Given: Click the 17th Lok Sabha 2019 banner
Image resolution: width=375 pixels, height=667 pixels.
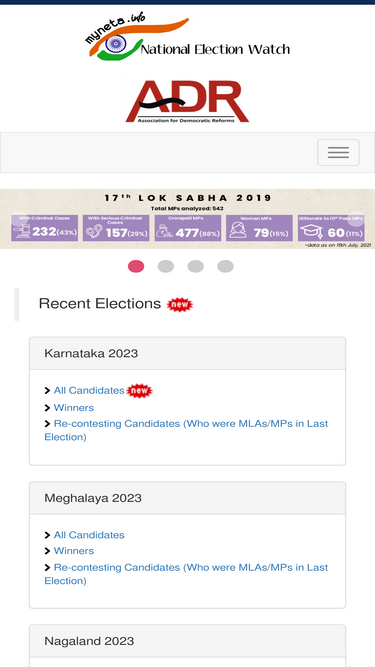Looking at the screenshot, I should pos(188,219).
